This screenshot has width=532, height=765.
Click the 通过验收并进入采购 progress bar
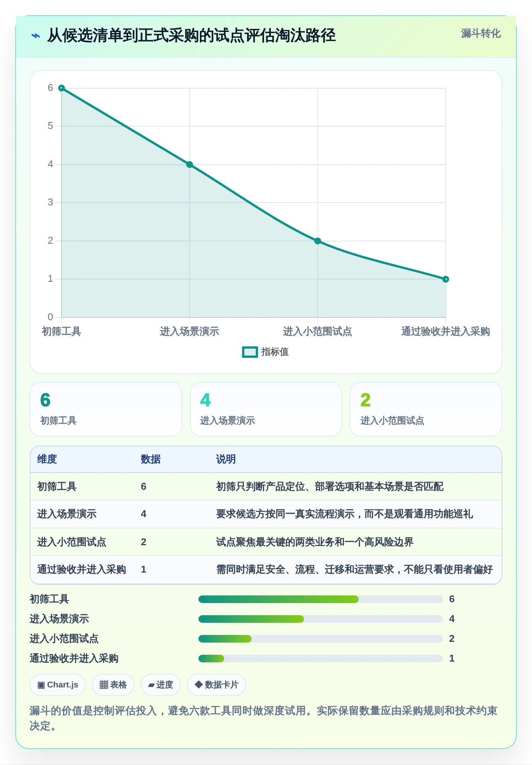pyautogui.click(x=321, y=659)
